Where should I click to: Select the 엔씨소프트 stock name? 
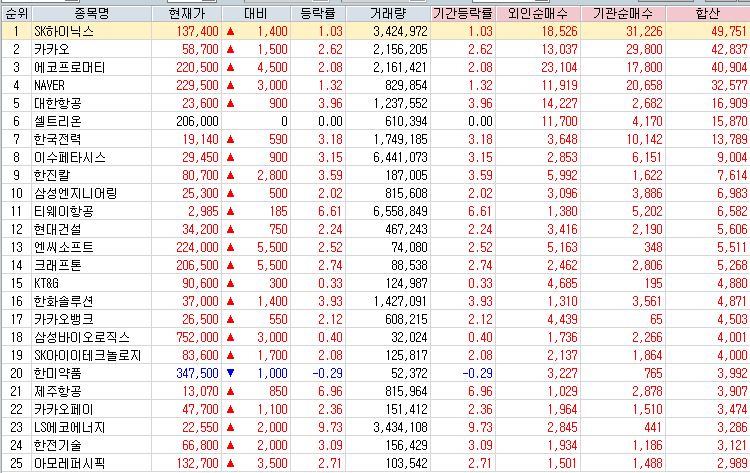(64, 247)
